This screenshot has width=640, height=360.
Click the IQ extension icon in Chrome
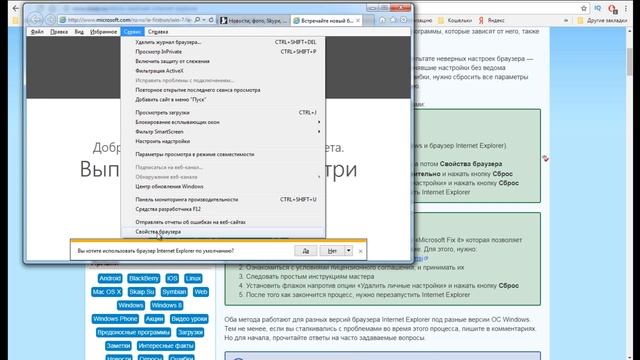pyautogui.click(x=598, y=8)
